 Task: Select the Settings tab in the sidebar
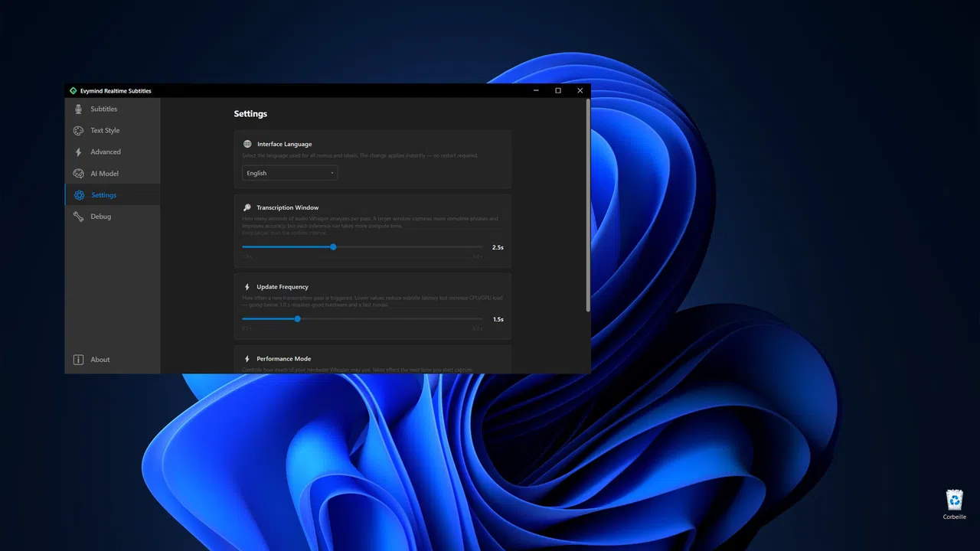click(113, 195)
